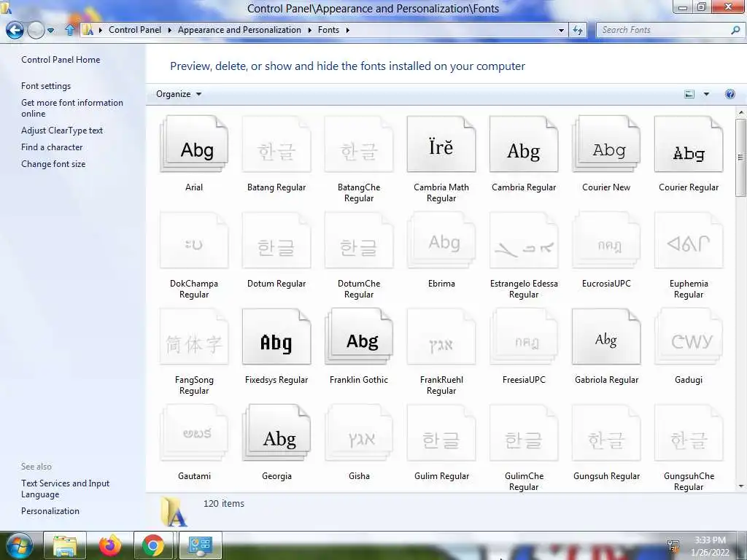
Task: Select the Gungsuh Regular font icon
Action: coord(606,433)
